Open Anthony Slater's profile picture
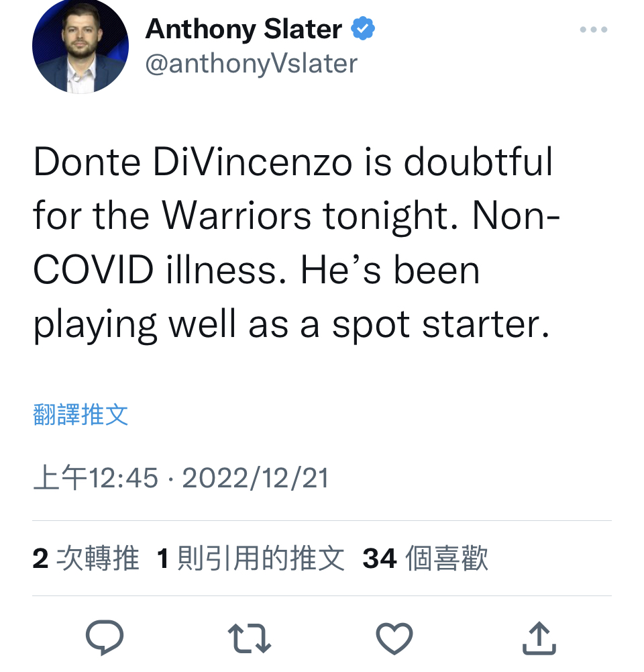The image size is (644, 672). click(80, 45)
